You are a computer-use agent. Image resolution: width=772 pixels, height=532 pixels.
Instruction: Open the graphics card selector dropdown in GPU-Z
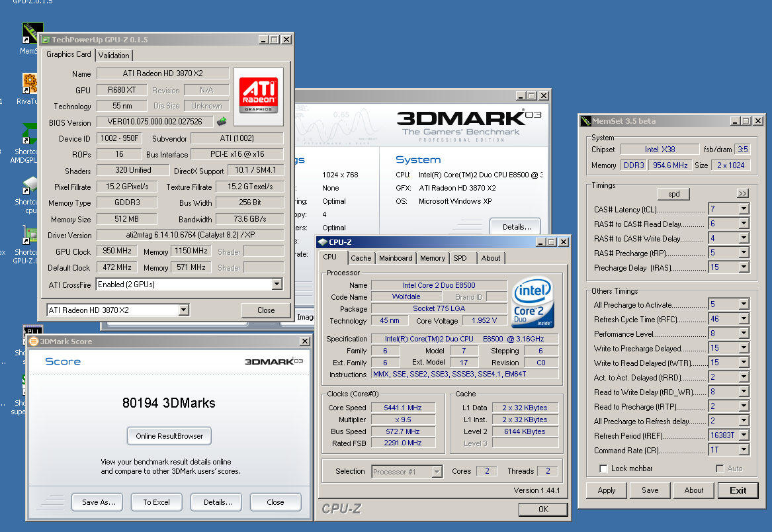pyautogui.click(x=183, y=310)
